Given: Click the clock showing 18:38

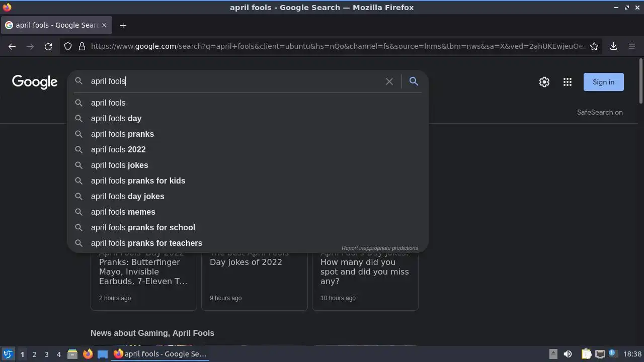Looking at the screenshot, I should 632,354.
